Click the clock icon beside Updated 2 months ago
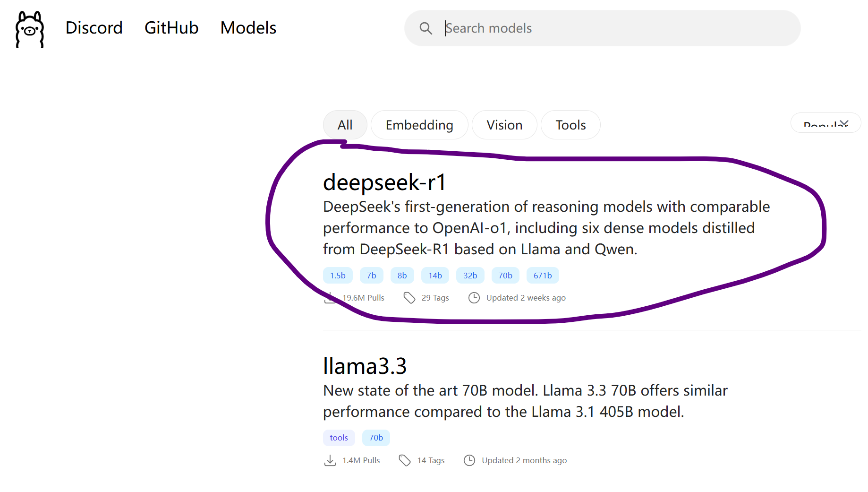The height and width of the screenshot is (492, 868). tap(469, 460)
